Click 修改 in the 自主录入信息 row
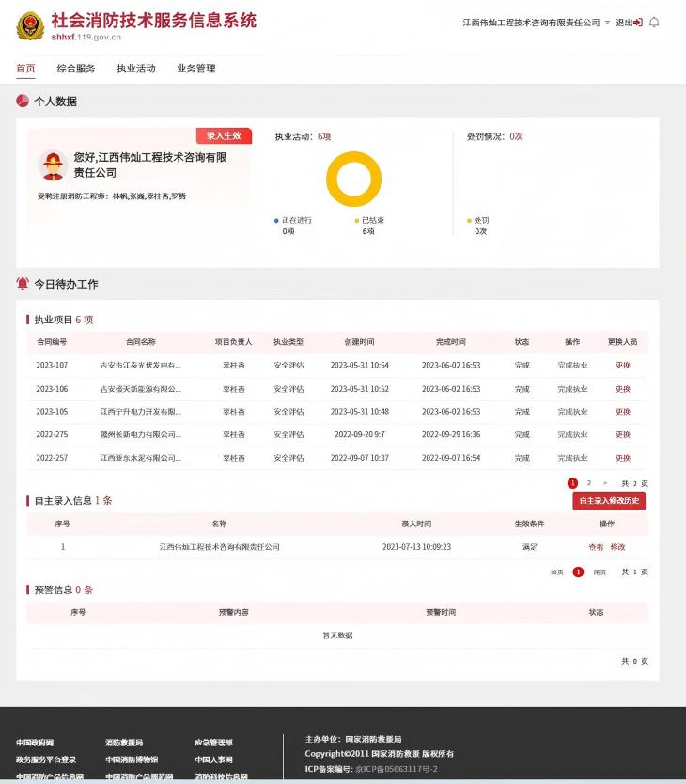 [x=617, y=547]
